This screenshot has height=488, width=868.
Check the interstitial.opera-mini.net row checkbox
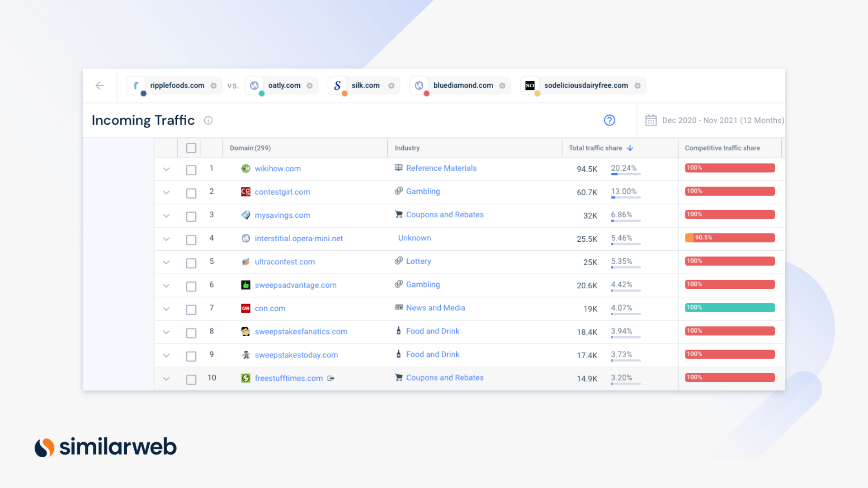tap(191, 240)
